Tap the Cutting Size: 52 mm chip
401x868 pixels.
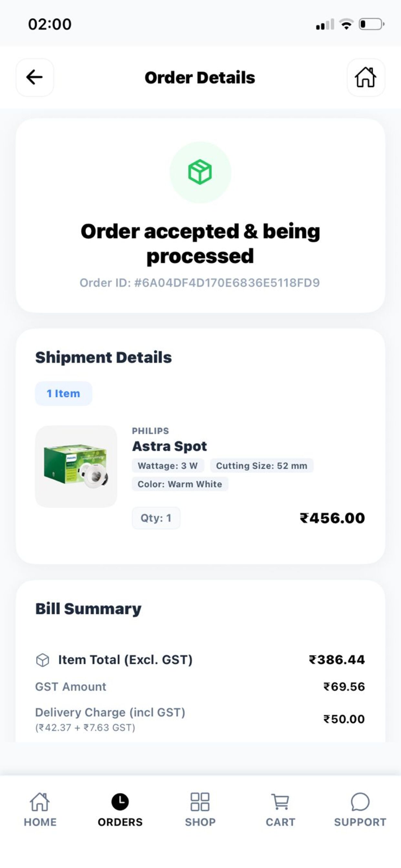point(262,466)
